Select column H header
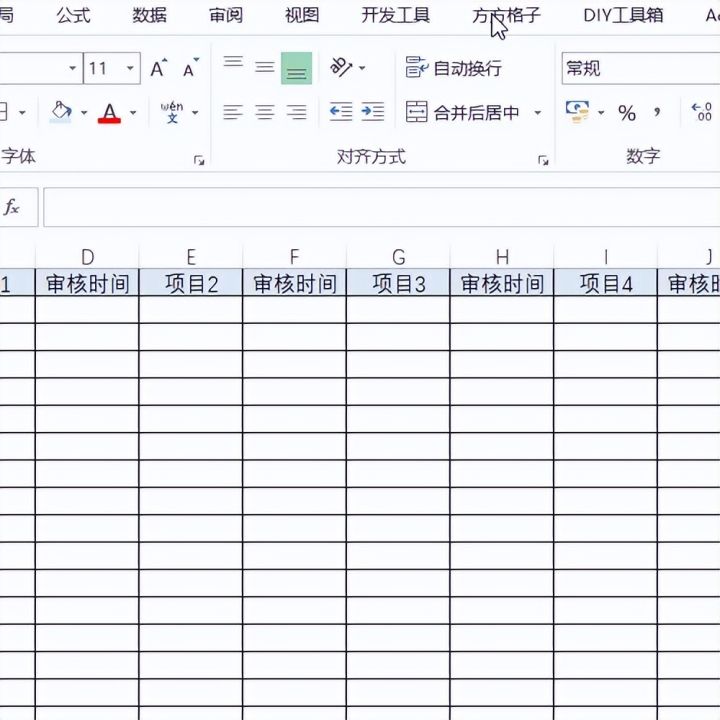The height and width of the screenshot is (720, 720). point(502,257)
